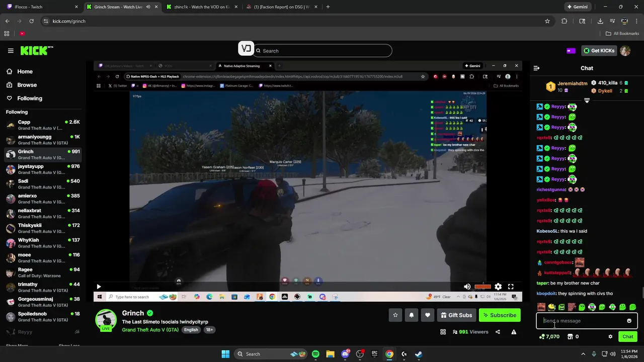Open Spotify from the taskbar
This screenshot has width=644, height=362.
coord(315,354)
